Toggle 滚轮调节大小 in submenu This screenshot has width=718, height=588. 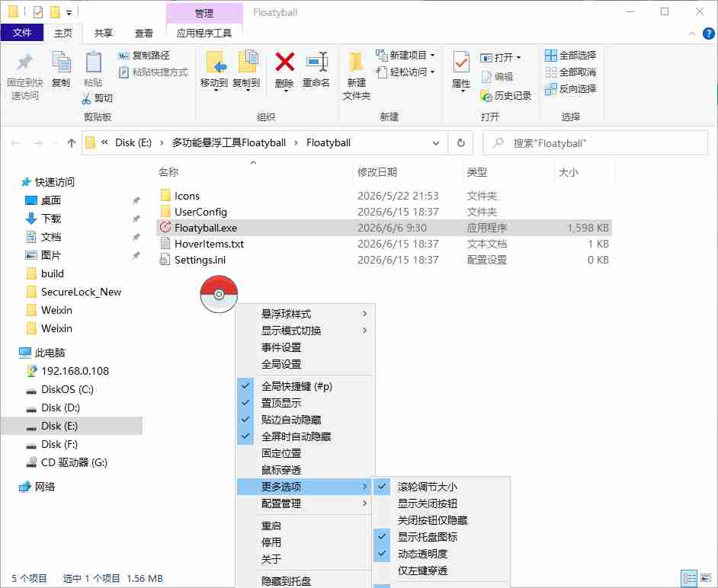441,487
